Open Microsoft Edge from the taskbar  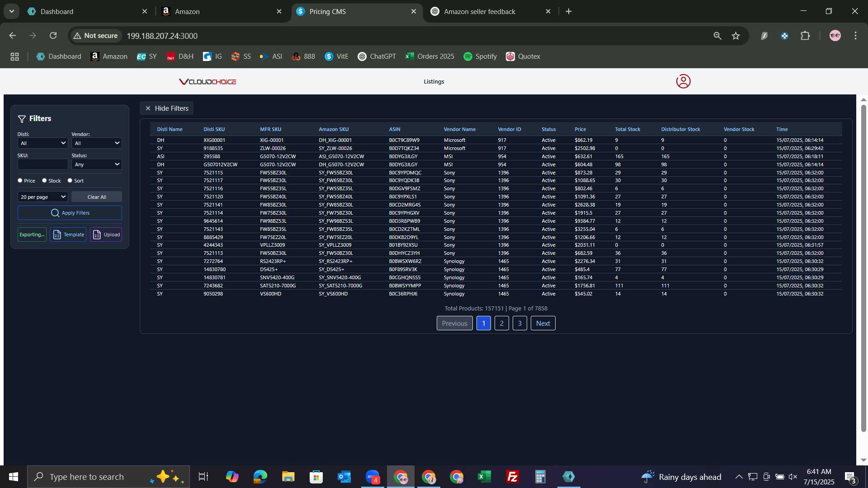coord(260,477)
